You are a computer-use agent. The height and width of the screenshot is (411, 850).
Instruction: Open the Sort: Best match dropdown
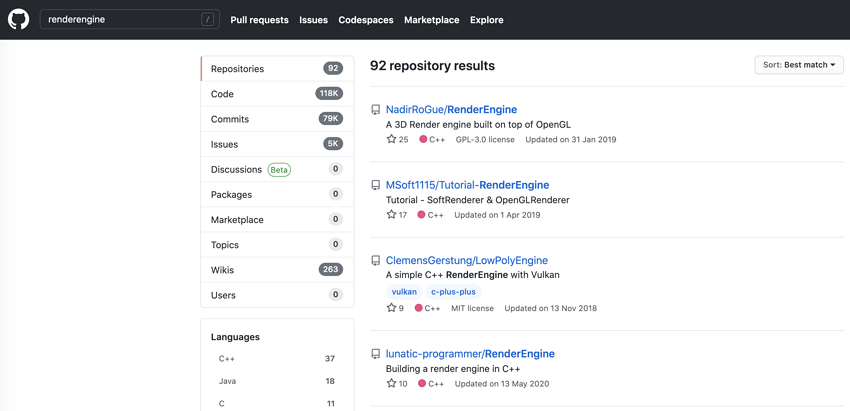(799, 65)
